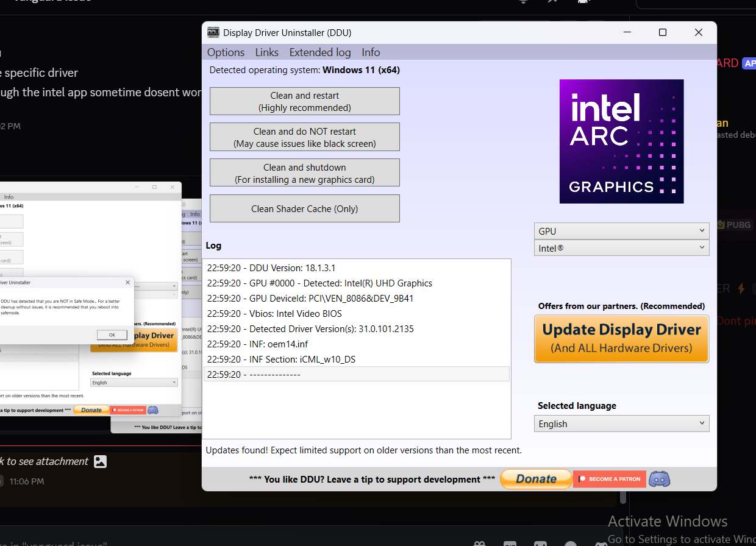
Task: Click OK in the Safe Mode warning dialog
Action: pyautogui.click(x=112, y=335)
